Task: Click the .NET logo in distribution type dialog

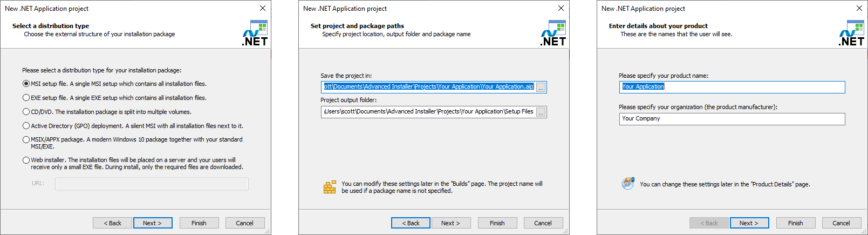Action: click(255, 33)
